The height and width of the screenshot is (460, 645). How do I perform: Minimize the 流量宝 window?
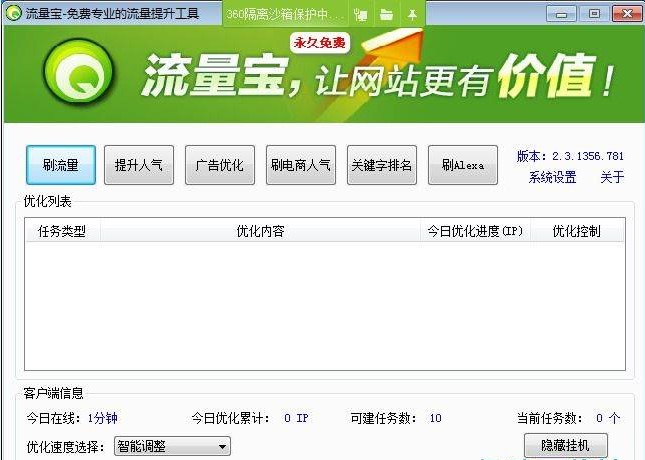pos(561,14)
